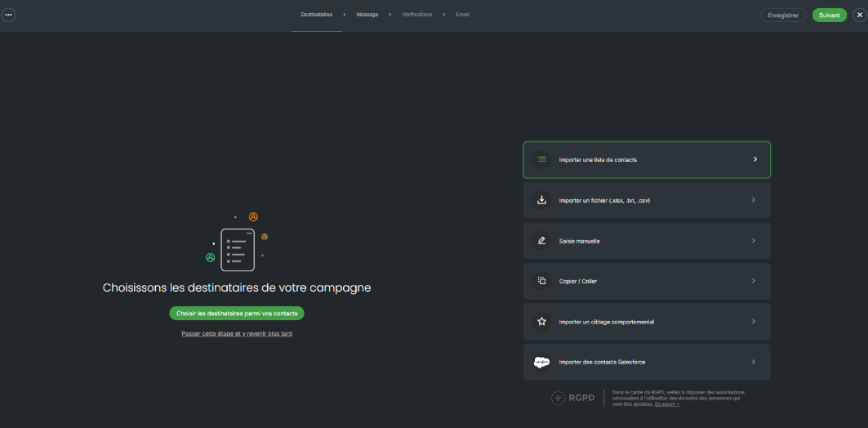The image size is (868, 428).
Task: Click the green Suivant button
Action: [830, 16]
